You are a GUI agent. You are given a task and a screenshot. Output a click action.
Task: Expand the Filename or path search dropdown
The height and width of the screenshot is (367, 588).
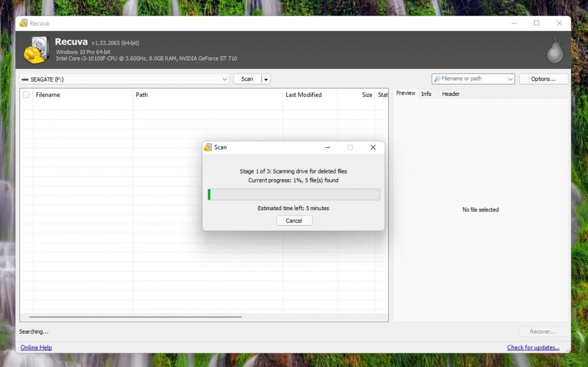pyautogui.click(x=511, y=79)
